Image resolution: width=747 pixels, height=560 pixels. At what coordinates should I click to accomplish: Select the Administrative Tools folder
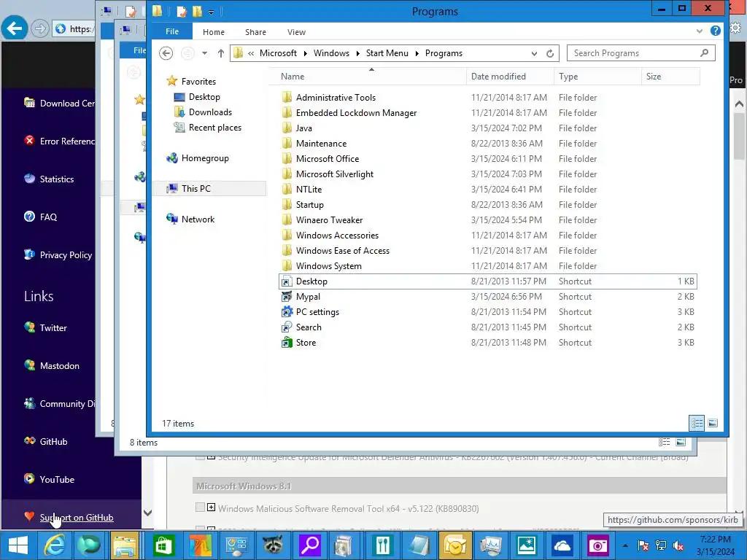(x=336, y=97)
